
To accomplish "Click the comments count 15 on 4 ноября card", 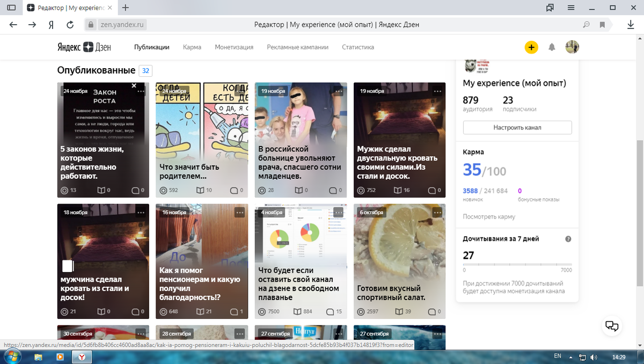I will pyautogui.click(x=334, y=311).
